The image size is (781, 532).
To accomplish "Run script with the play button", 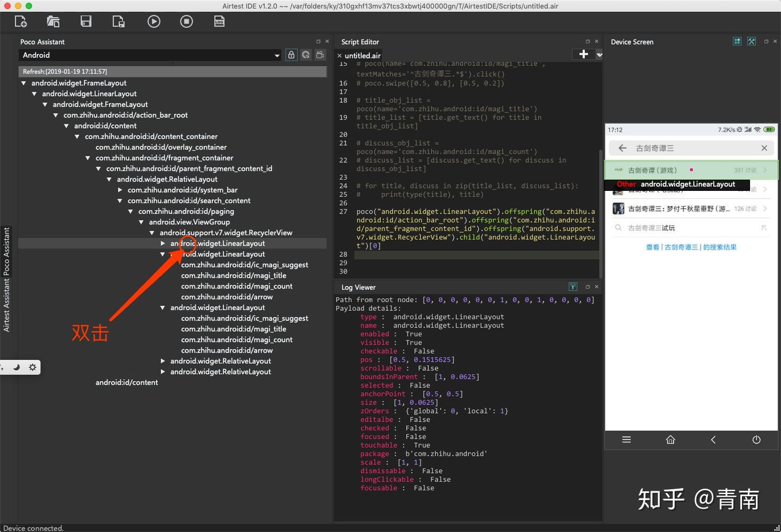I will 154,22.
